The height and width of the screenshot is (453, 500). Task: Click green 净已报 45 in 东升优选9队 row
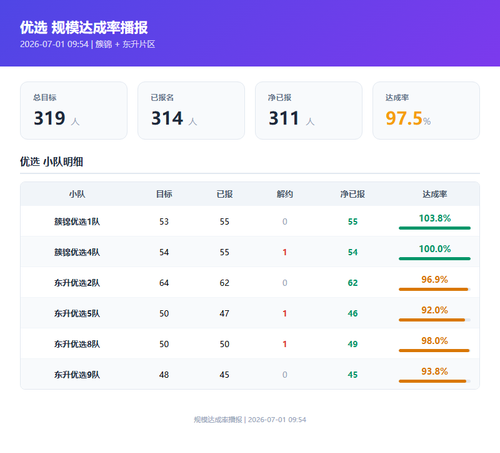pos(353,375)
